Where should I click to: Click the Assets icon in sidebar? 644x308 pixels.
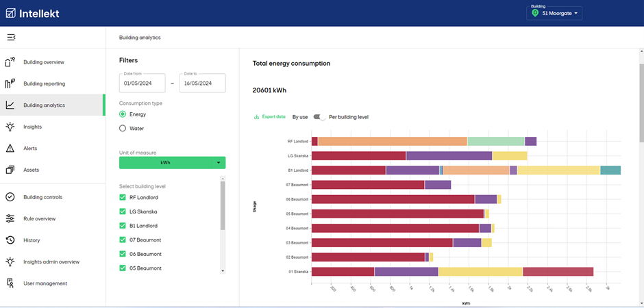click(10, 170)
